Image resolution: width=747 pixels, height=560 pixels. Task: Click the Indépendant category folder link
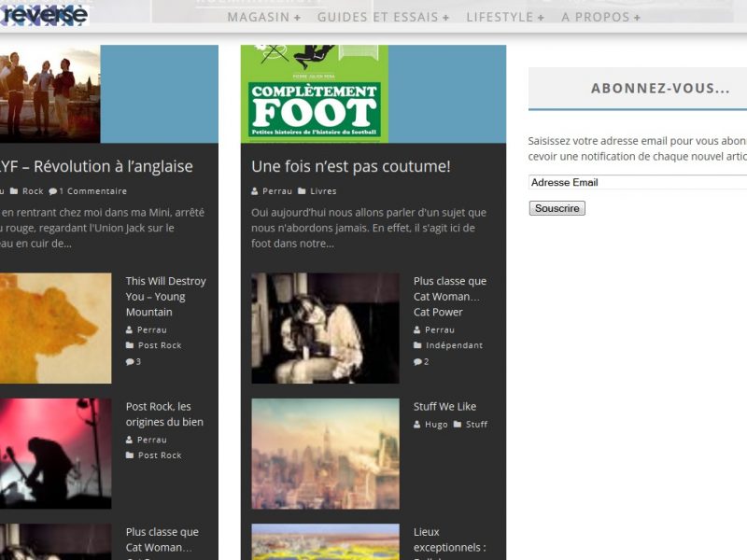click(x=454, y=345)
